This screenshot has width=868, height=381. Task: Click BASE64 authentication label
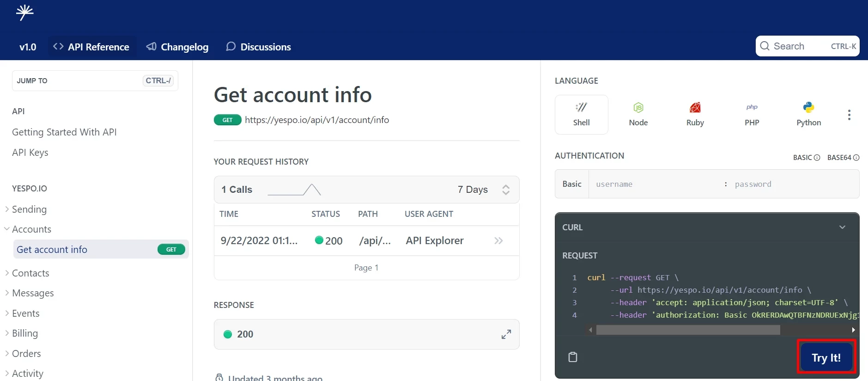[839, 158]
